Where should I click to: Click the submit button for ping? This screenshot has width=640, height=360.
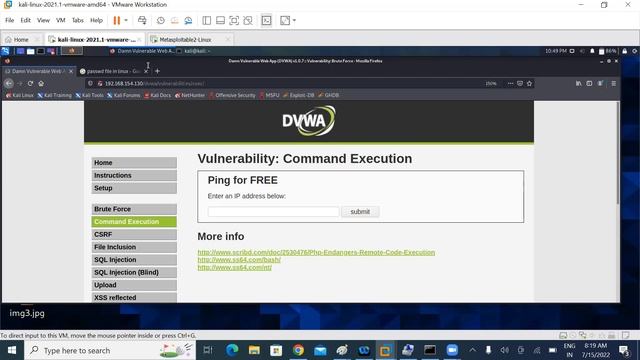pos(360,212)
